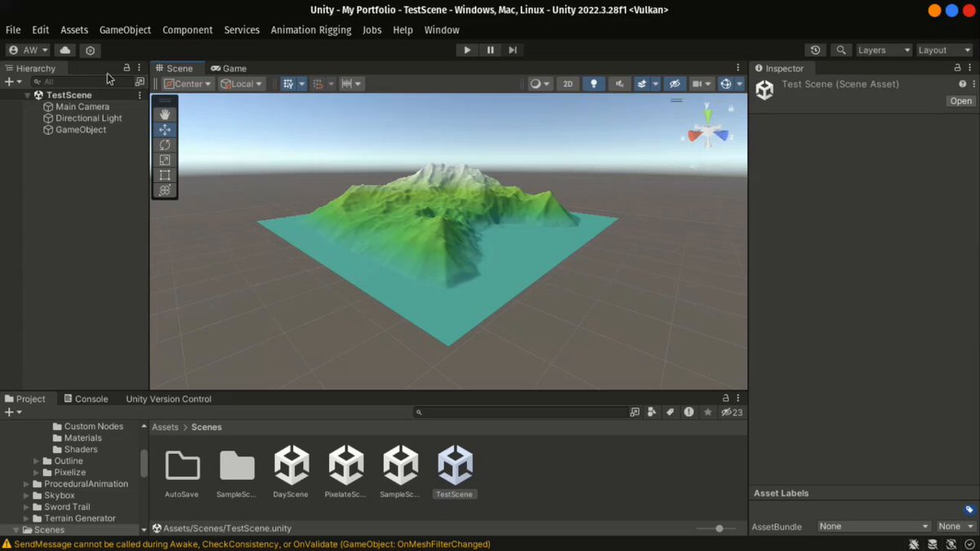Viewport: 980px width, 551px height.
Task: Open the AW account dropdown
Action: pyautogui.click(x=29, y=50)
